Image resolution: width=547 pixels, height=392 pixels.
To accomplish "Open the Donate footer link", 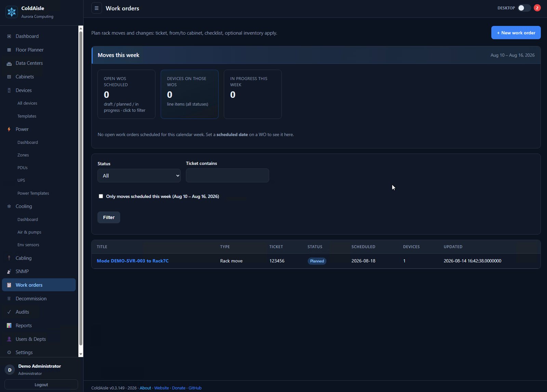I will tap(179, 388).
